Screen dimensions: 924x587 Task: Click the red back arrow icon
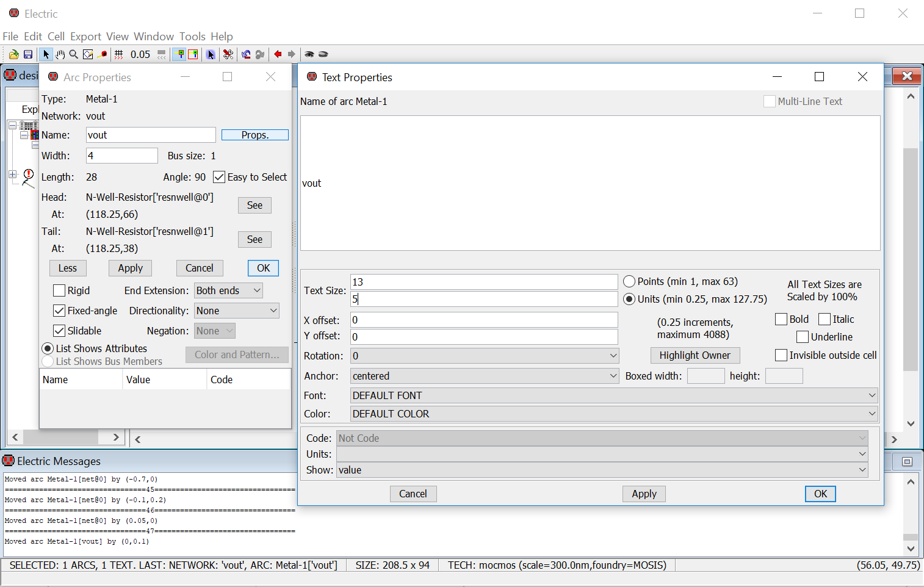(x=278, y=54)
